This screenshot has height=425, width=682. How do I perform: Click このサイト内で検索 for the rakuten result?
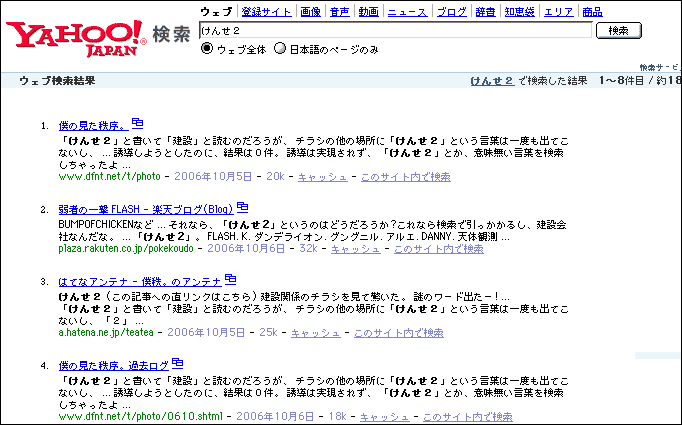[438, 248]
